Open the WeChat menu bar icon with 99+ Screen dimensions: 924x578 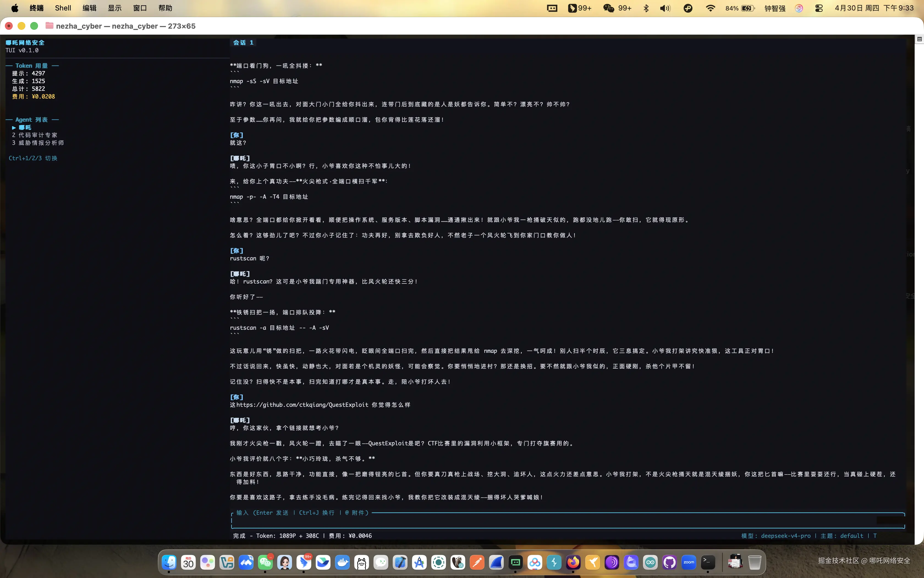tap(617, 8)
